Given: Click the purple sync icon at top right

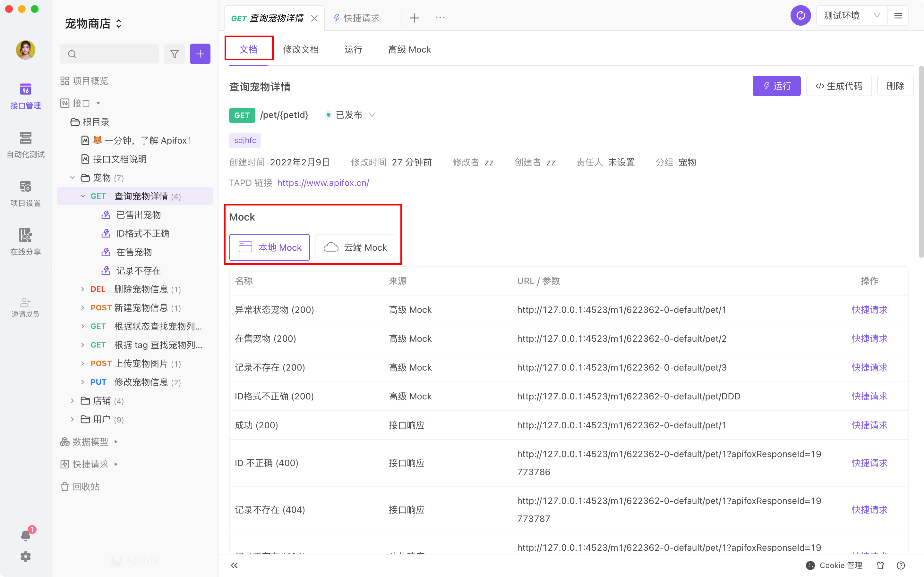Looking at the screenshot, I should point(801,15).
